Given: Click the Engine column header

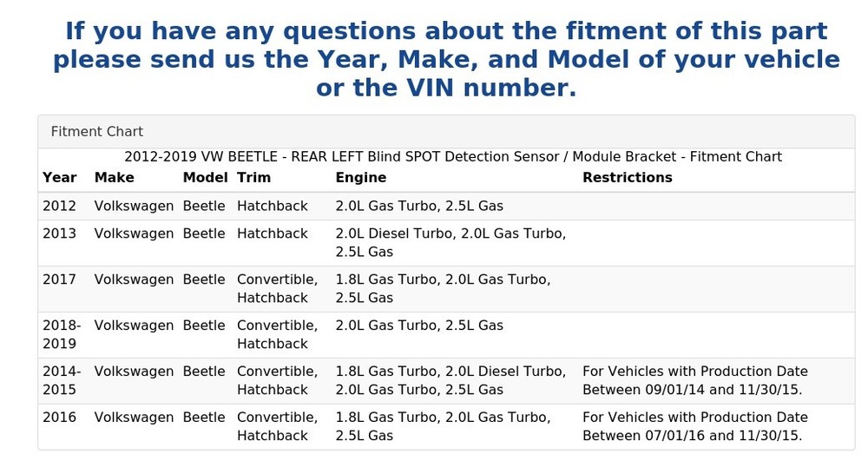Looking at the screenshot, I should tap(361, 178).
